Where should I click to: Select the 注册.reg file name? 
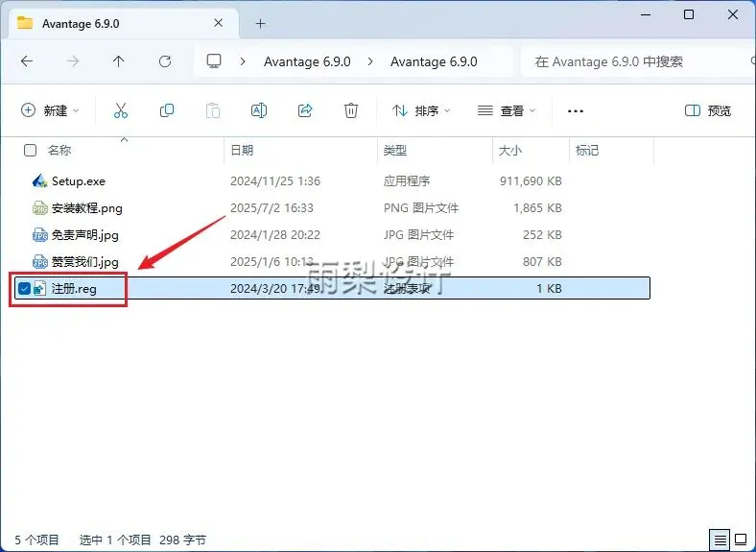74,289
